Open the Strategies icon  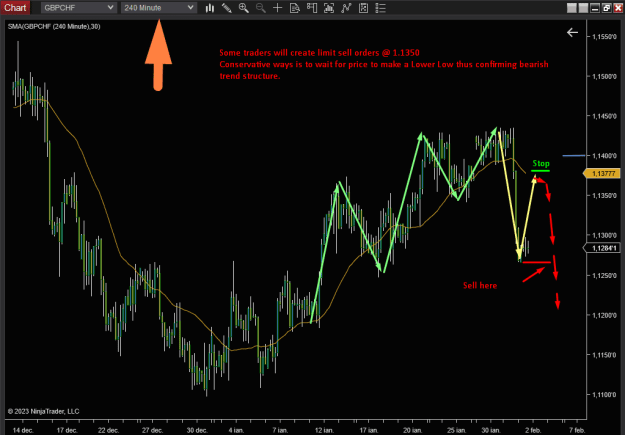pyautogui.click(x=363, y=8)
